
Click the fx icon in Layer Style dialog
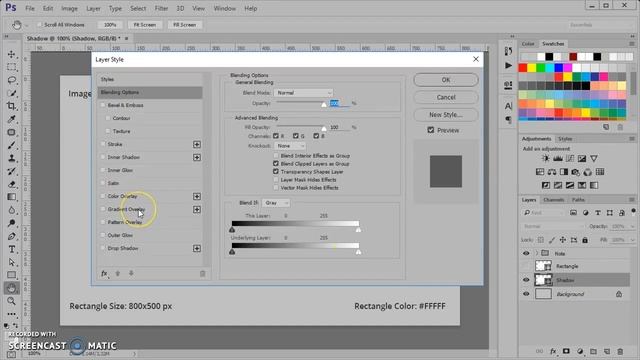point(104,273)
